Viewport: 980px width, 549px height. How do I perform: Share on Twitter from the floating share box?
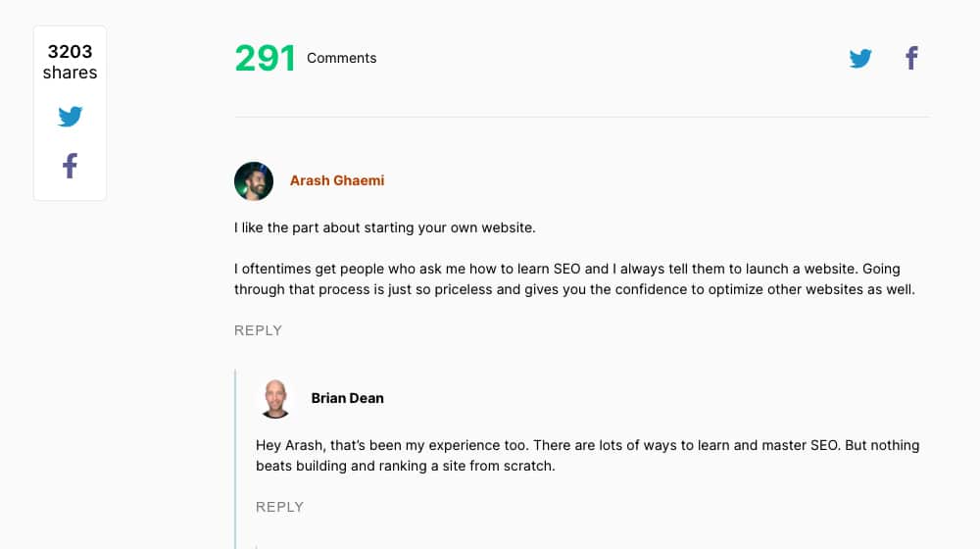click(x=70, y=117)
